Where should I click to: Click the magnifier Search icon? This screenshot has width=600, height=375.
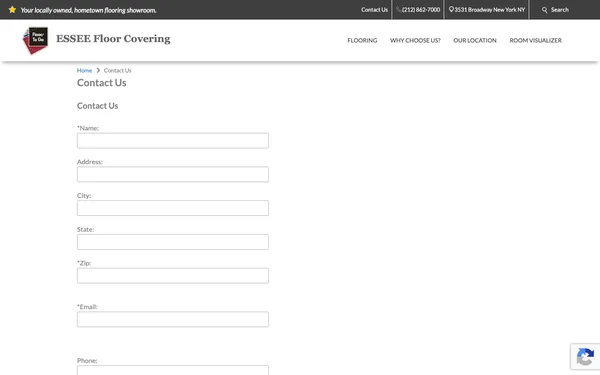(x=545, y=10)
